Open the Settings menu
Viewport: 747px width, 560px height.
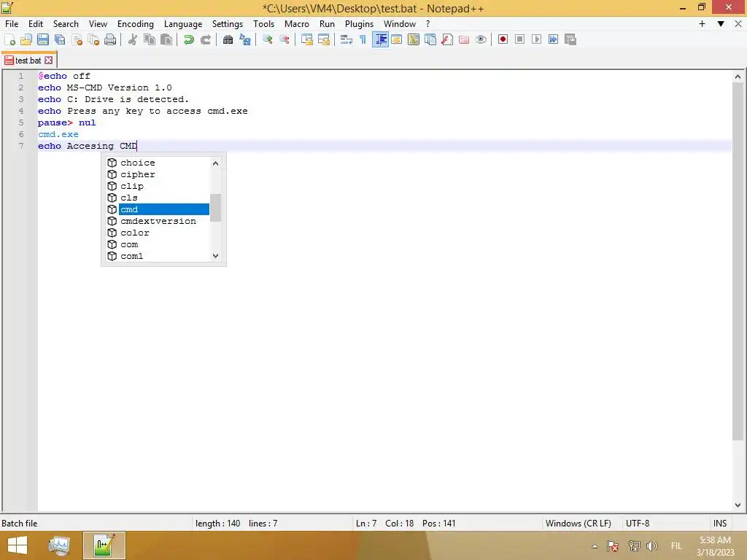click(228, 24)
